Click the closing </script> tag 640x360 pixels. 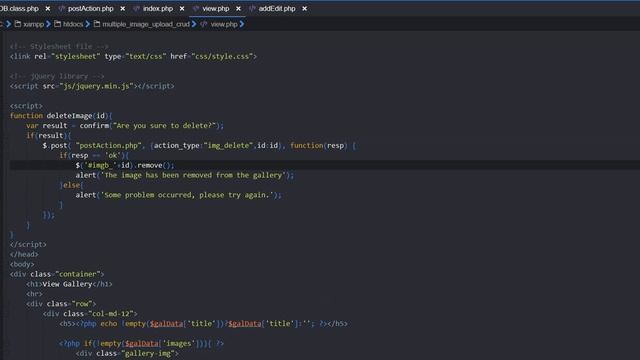coord(28,244)
